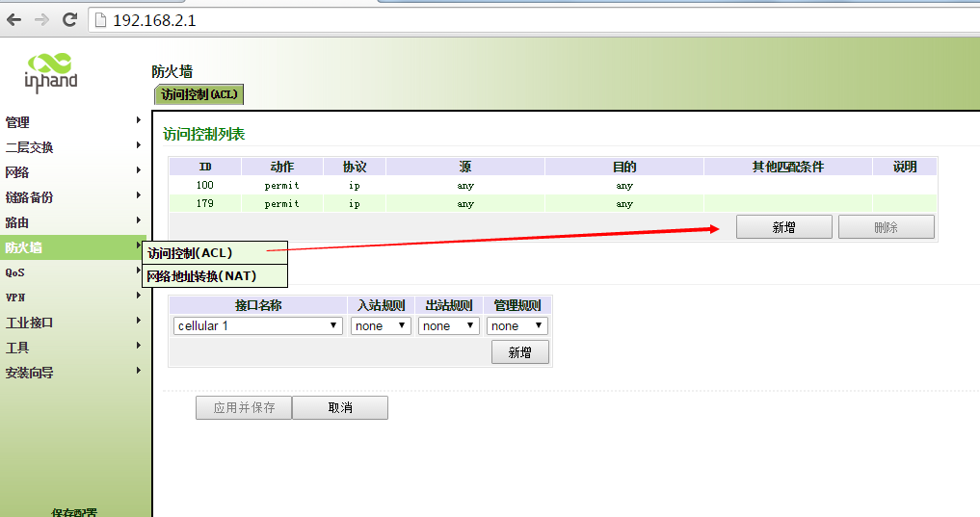Viewport: 980px width, 517px height.
Task: Open the 工具 sidebar menu
Action: point(17,348)
